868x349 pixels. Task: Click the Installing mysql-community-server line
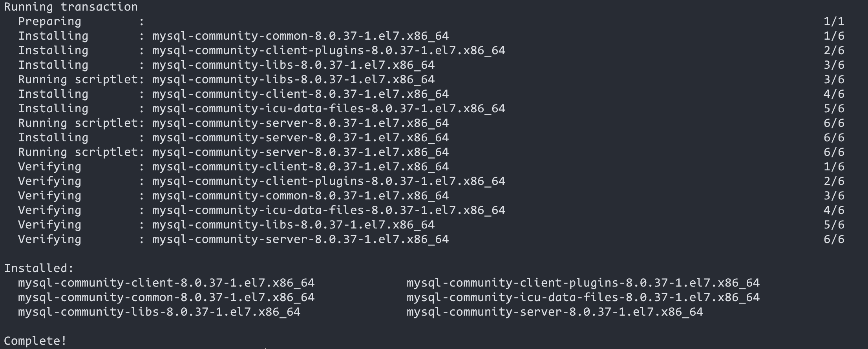tap(431, 138)
